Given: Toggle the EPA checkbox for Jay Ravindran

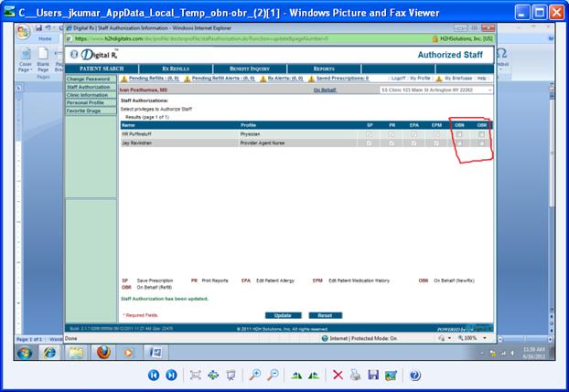Looking at the screenshot, I should pyautogui.click(x=413, y=143).
